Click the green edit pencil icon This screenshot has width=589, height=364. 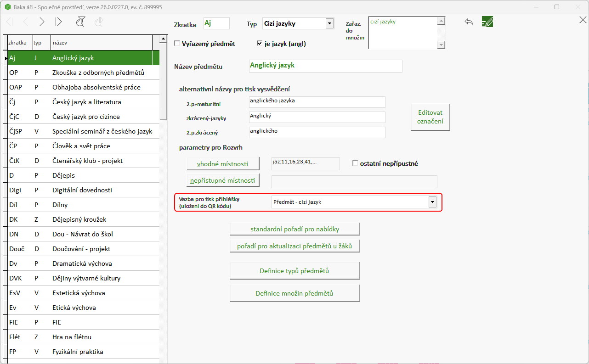(x=487, y=22)
